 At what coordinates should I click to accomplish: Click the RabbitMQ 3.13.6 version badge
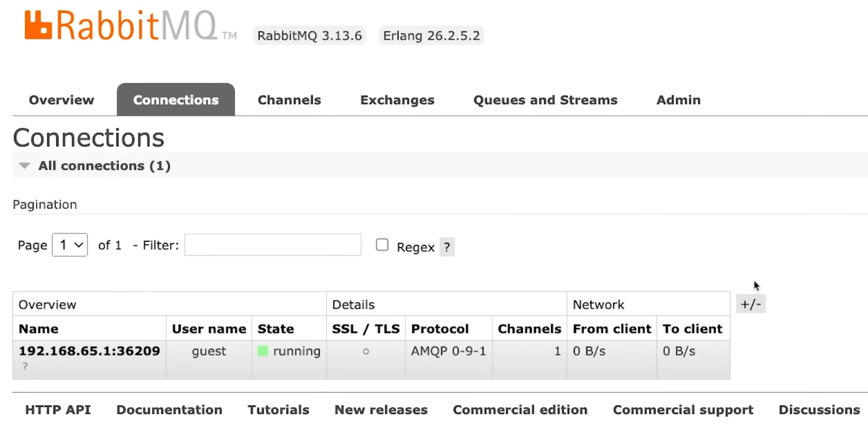(310, 36)
